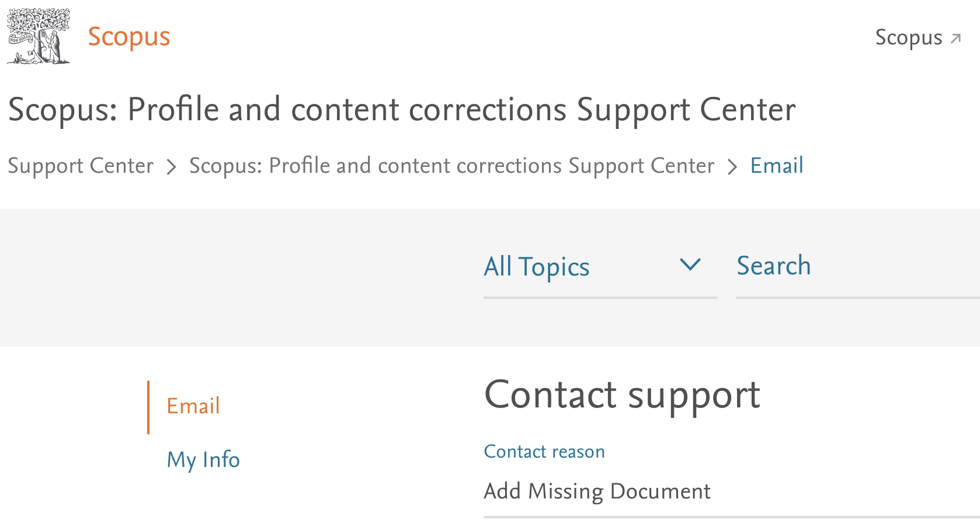Click the external-link arrow beside top-right Scopus
This screenshot has height=530, width=980.
tap(955, 39)
